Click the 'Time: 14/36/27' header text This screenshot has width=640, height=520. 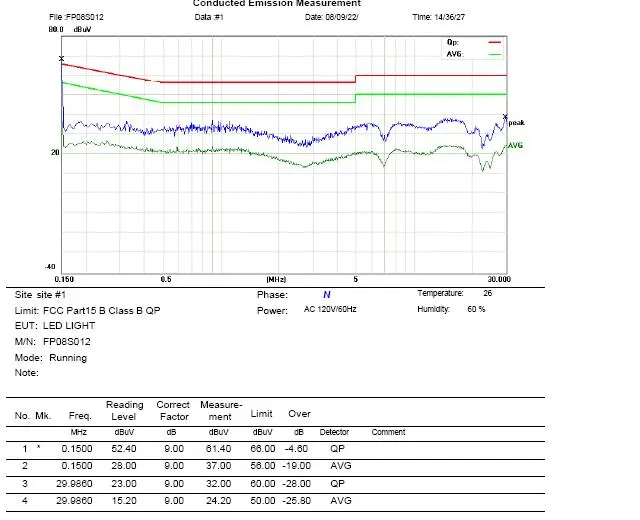439,17
